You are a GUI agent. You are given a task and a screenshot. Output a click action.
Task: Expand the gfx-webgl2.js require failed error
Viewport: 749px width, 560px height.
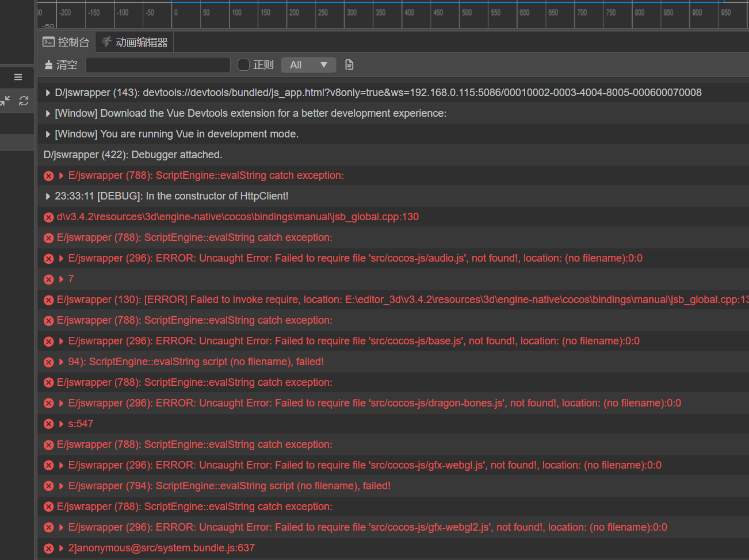61,527
